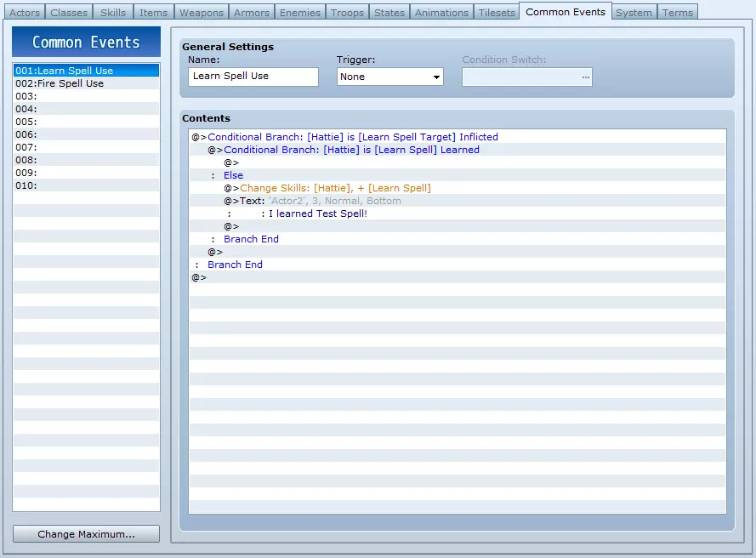This screenshot has height=558, width=756.
Task: Go to the Weapons tab
Action: [202, 13]
